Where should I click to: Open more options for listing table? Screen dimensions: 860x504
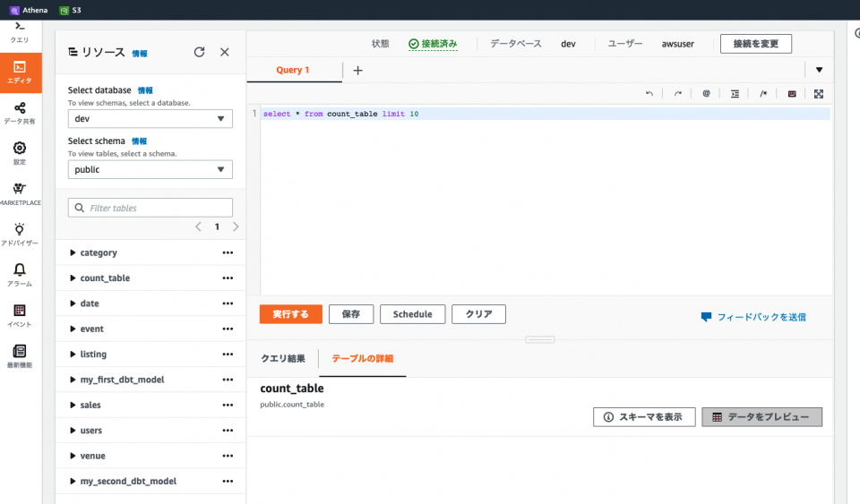(228, 355)
